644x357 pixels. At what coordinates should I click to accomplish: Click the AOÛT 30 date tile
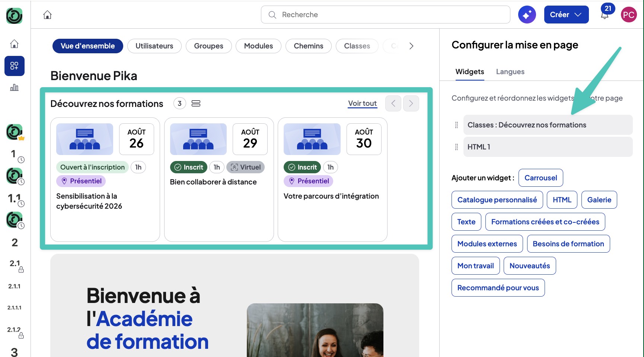pos(364,139)
